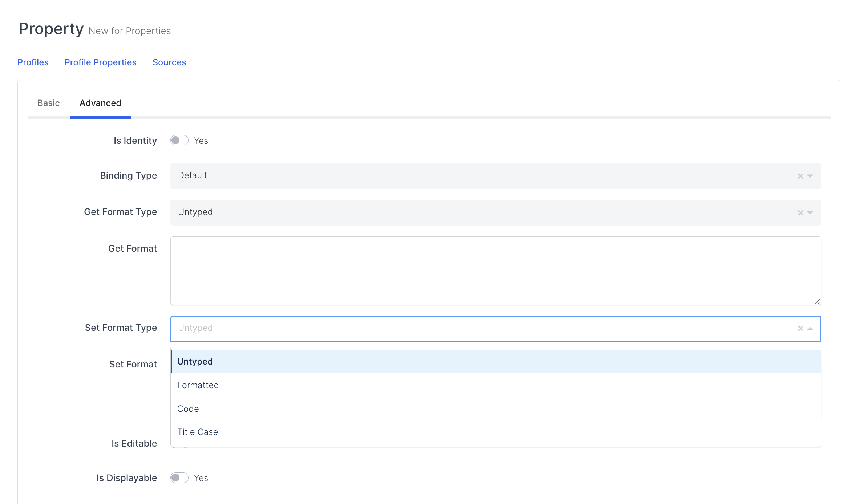Choose the Formatted option in the list
Image resolution: width=850 pixels, height=504 pixels.
[x=198, y=385]
